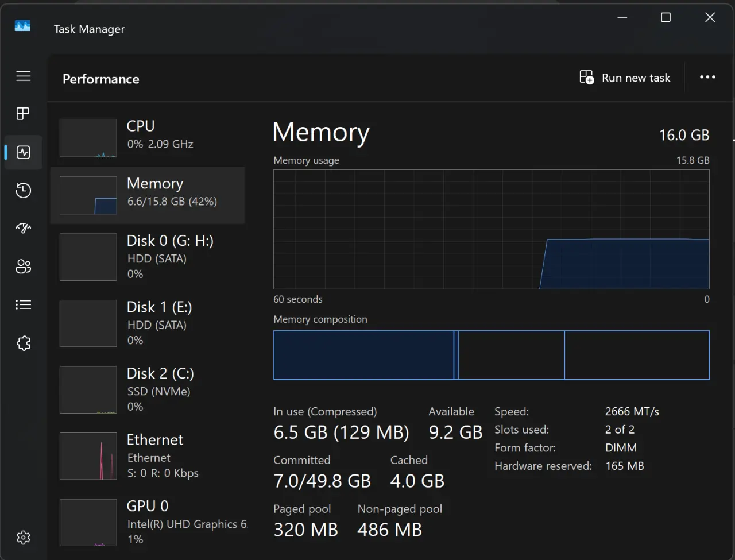Open the three-dot more options menu
This screenshot has height=560, width=735.
point(707,78)
